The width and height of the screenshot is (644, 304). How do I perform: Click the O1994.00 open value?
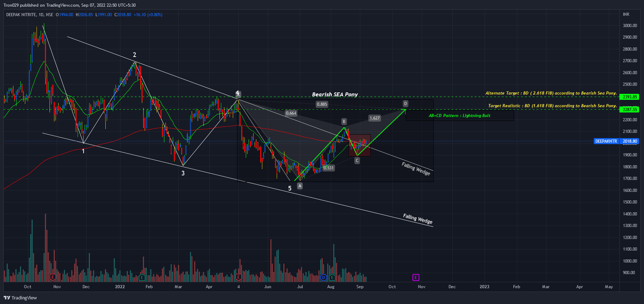tap(65, 15)
